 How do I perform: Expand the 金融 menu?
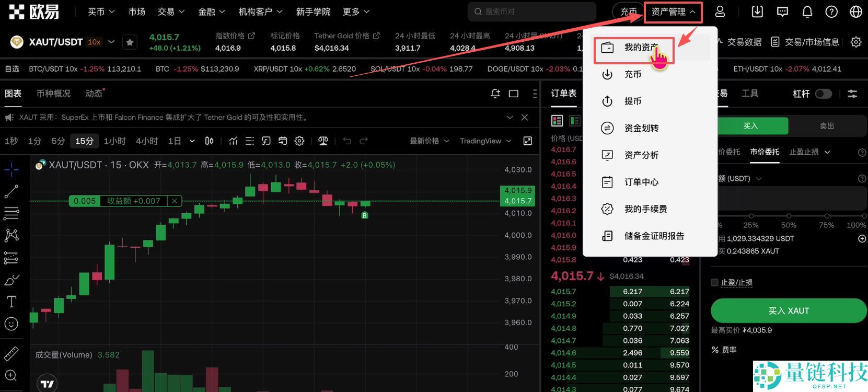212,11
